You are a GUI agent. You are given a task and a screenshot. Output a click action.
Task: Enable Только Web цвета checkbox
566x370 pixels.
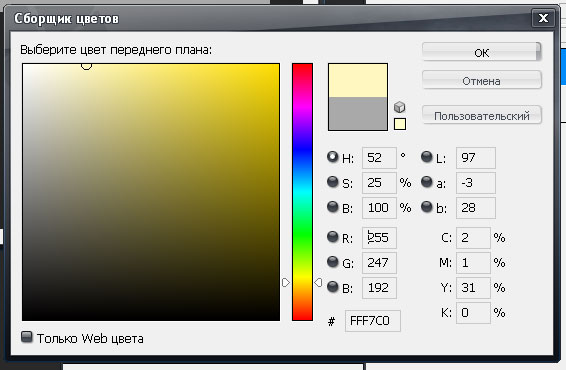click(x=26, y=337)
